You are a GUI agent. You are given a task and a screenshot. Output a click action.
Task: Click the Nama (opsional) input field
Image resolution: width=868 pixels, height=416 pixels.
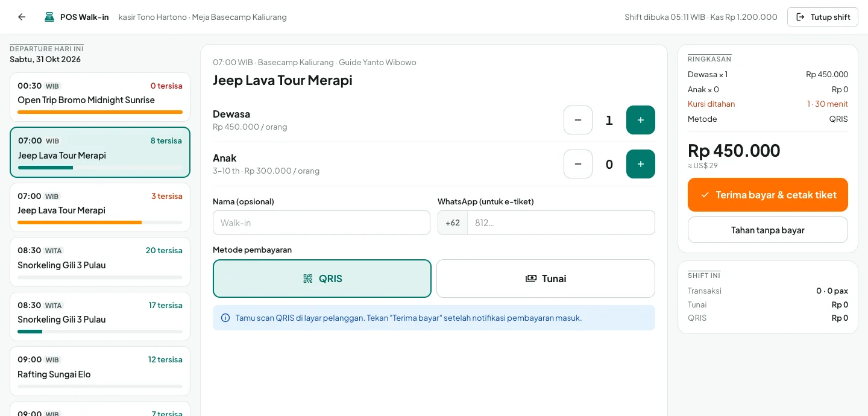[x=321, y=222]
